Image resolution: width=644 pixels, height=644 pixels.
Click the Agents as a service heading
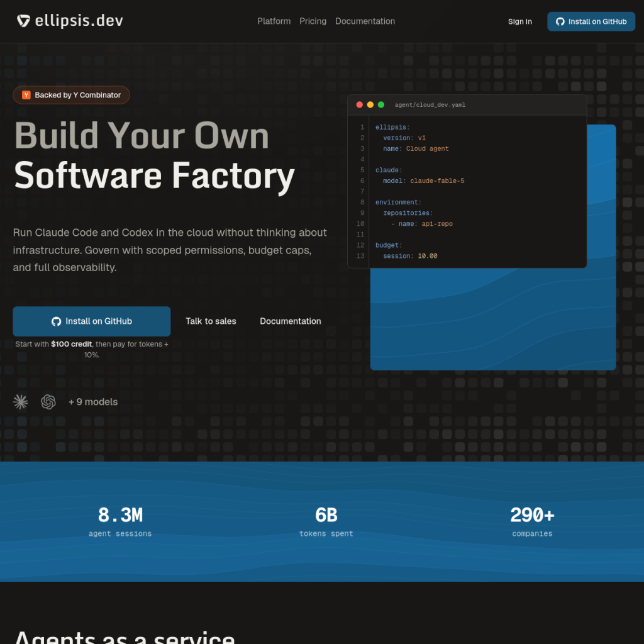125,638
